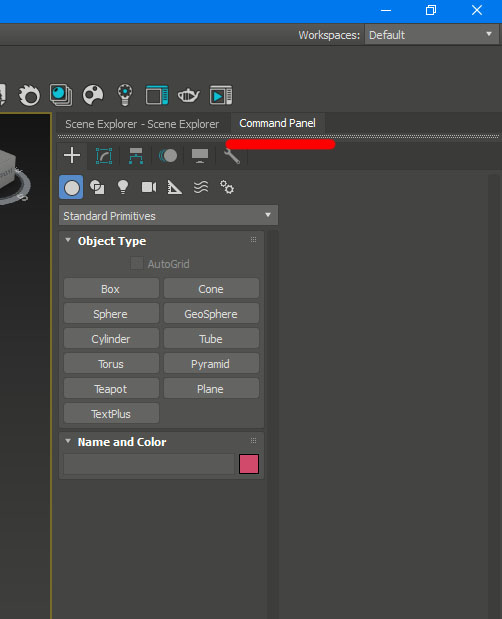The width and height of the screenshot is (502, 619).
Task: Click the teapot Render Production icon
Action: tap(188, 95)
